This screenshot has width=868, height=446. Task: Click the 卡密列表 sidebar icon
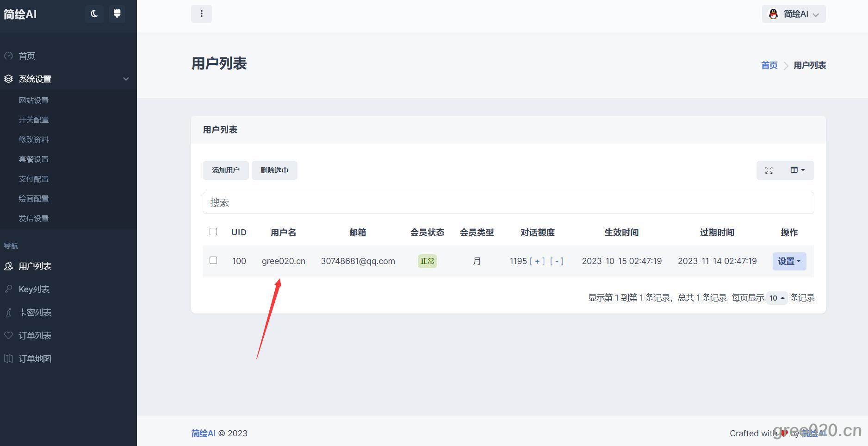[8, 313]
